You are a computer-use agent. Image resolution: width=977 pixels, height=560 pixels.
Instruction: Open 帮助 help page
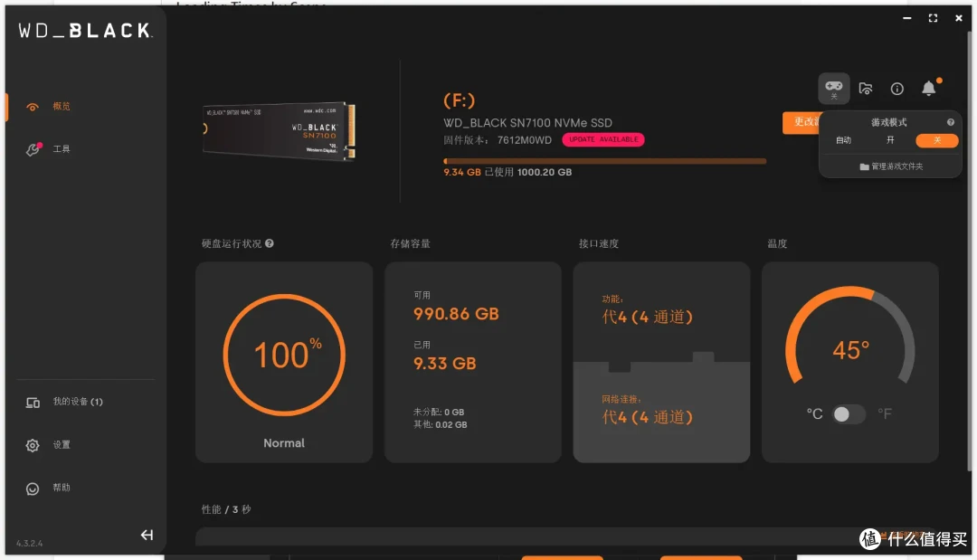[x=62, y=488]
